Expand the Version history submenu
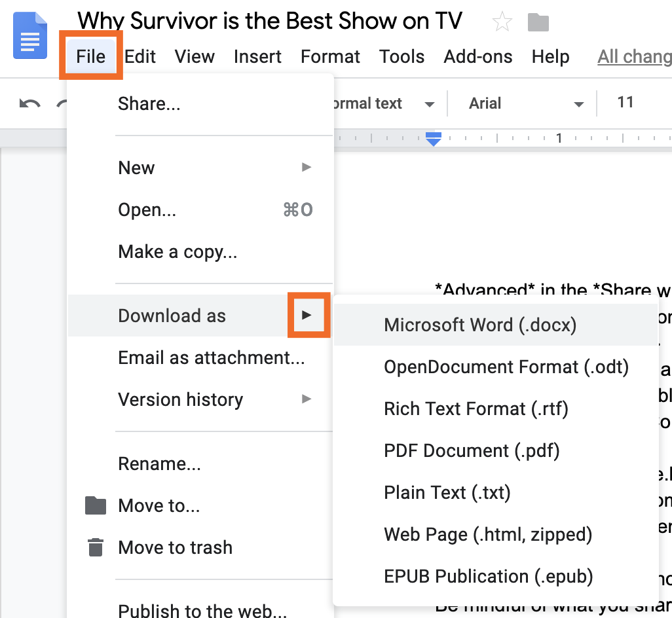672x618 pixels. pyautogui.click(x=306, y=399)
